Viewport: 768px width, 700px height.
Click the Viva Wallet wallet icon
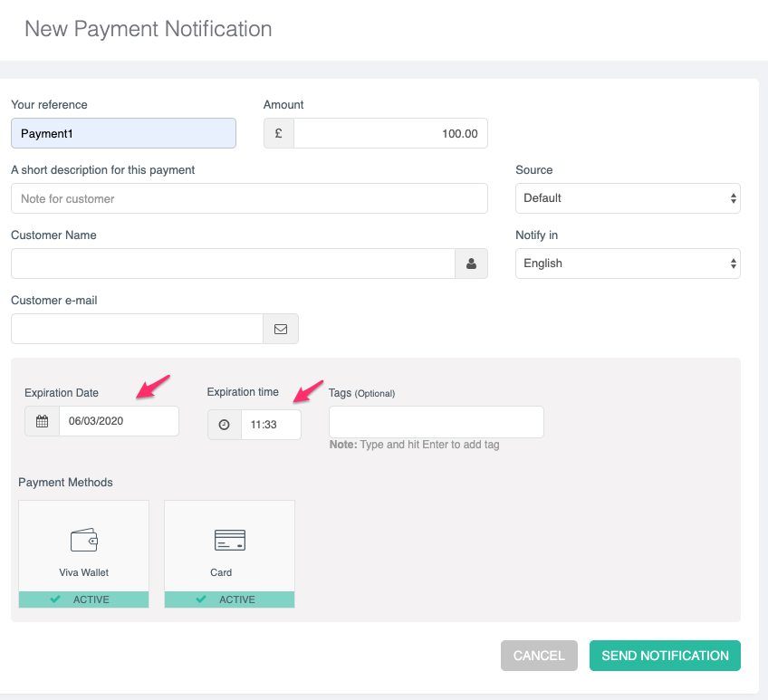point(83,540)
